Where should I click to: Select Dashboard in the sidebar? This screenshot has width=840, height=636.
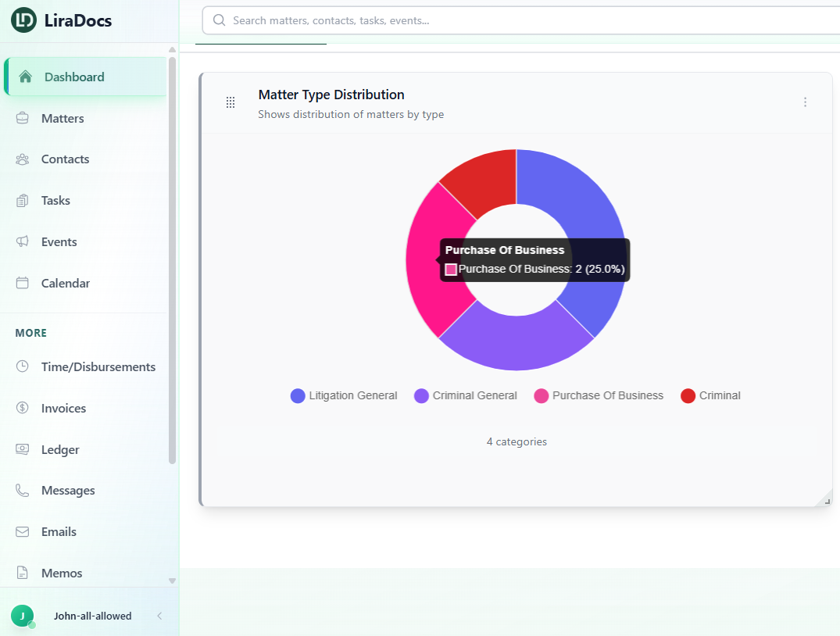pos(74,77)
